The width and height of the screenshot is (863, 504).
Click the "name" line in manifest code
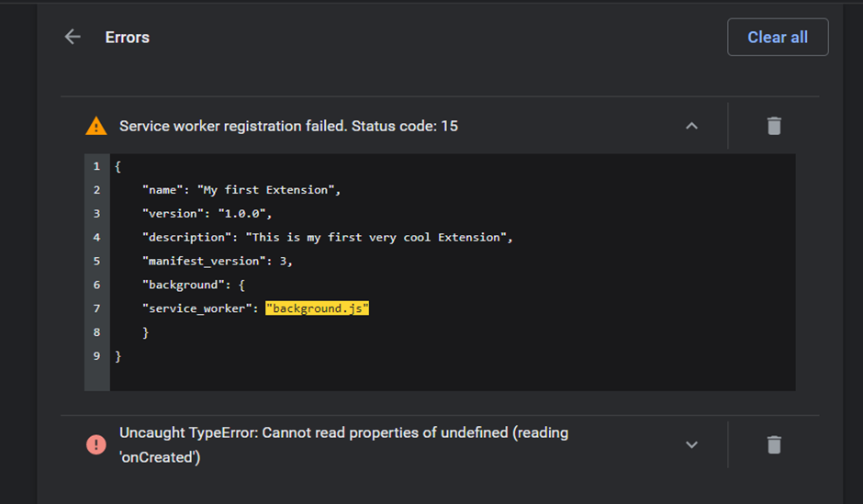pyautogui.click(x=241, y=190)
